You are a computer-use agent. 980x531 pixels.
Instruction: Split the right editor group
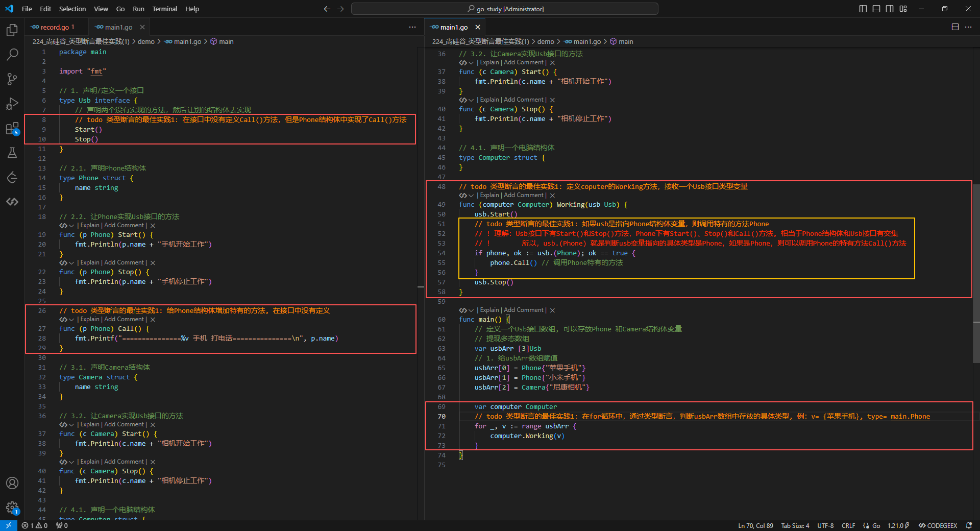(x=955, y=27)
